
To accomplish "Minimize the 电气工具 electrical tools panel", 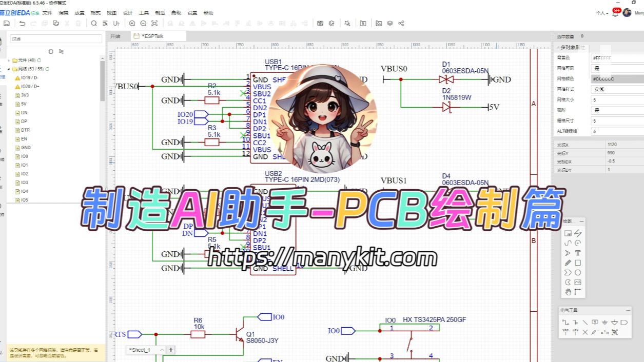I will pyautogui.click(x=628, y=310).
